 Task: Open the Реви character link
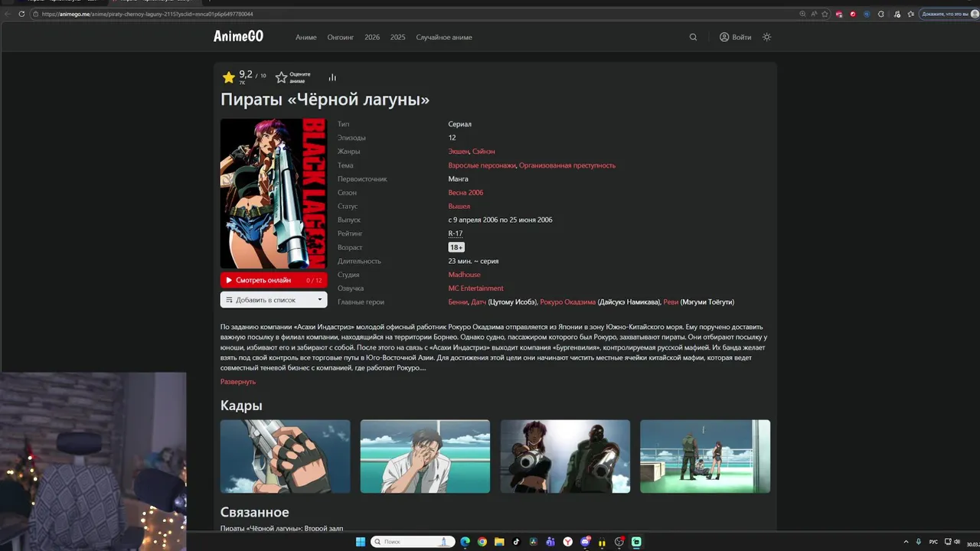pyautogui.click(x=671, y=302)
